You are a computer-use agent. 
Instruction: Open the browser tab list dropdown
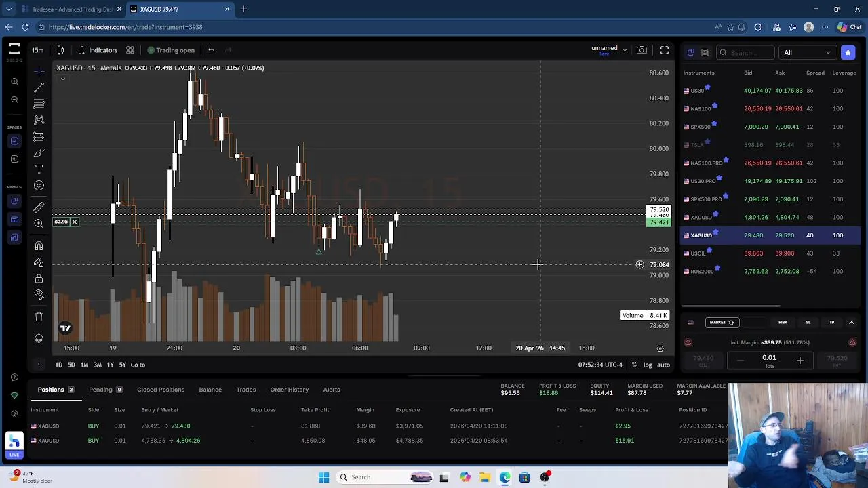pos(9,9)
